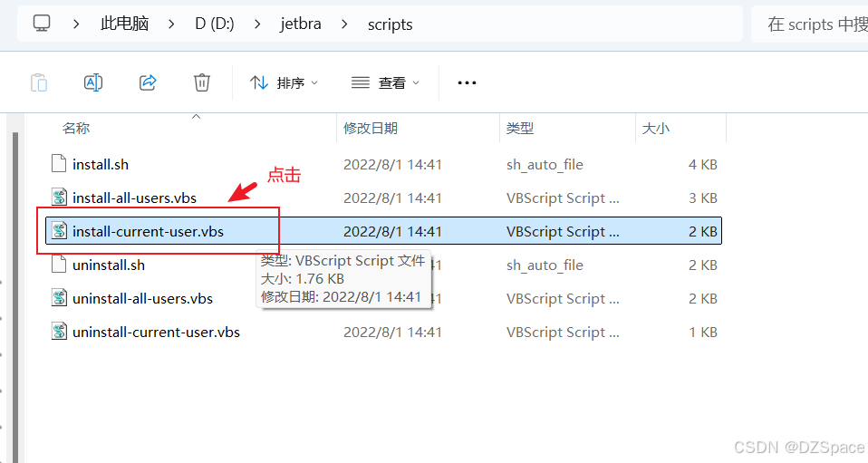Click the Delete trash can icon
868x463 pixels.
tap(201, 82)
